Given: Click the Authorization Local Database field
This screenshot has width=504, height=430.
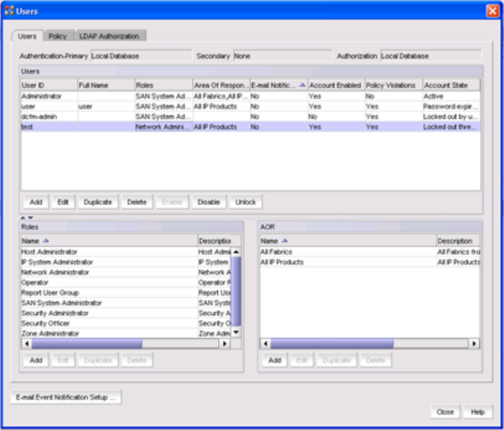Looking at the screenshot, I should click(430, 56).
